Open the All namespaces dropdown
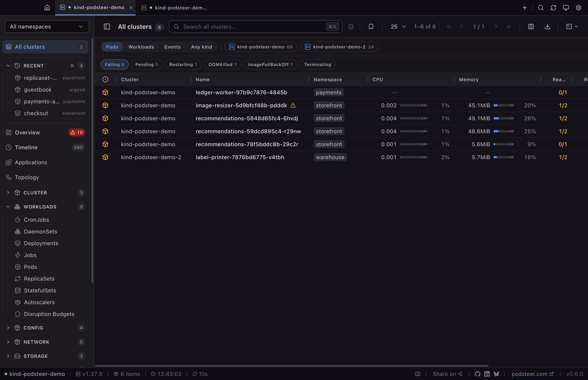Image resolution: width=588 pixels, height=380 pixels. 47,26
